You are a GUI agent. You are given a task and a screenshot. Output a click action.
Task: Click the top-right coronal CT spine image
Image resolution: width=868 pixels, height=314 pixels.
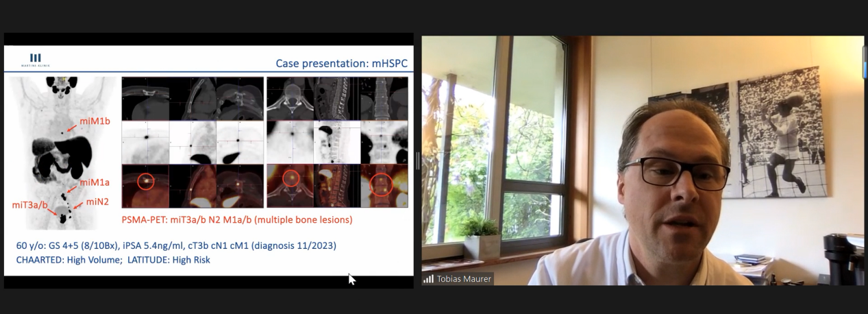point(384,99)
